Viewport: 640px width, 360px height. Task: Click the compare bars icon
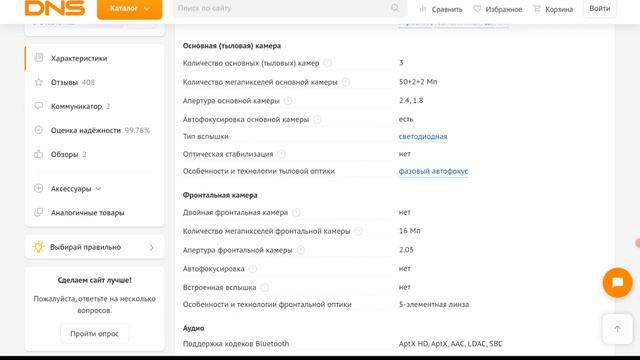(423, 9)
